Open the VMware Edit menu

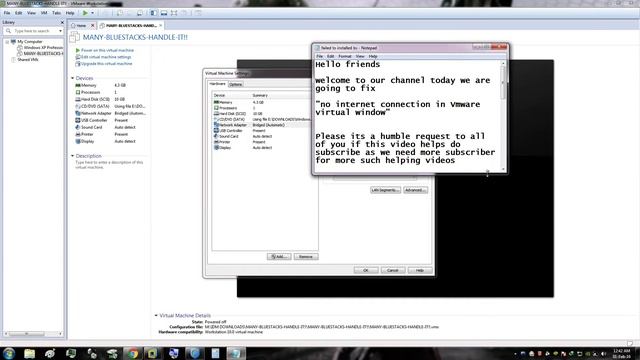[19, 13]
